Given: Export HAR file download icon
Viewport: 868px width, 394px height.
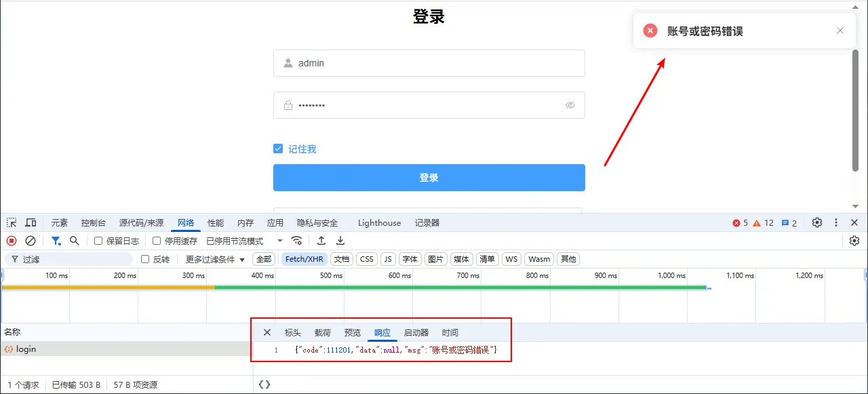Looking at the screenshot, I should point(340,241).
